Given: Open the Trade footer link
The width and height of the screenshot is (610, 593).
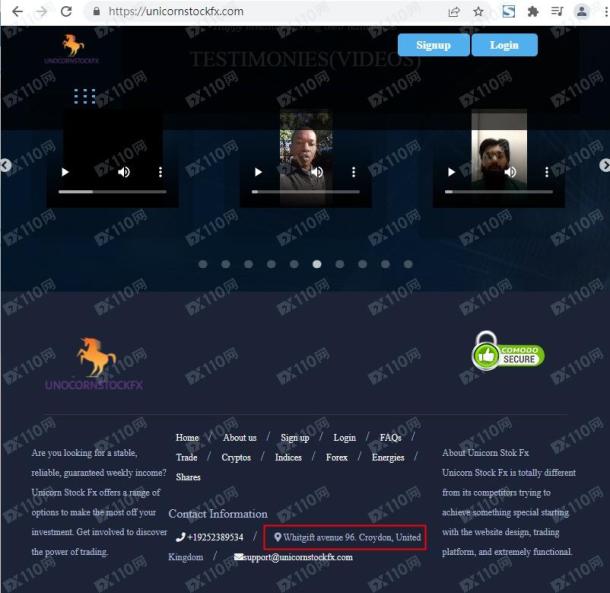Looking at the screenshot, I should coord(187,458).
